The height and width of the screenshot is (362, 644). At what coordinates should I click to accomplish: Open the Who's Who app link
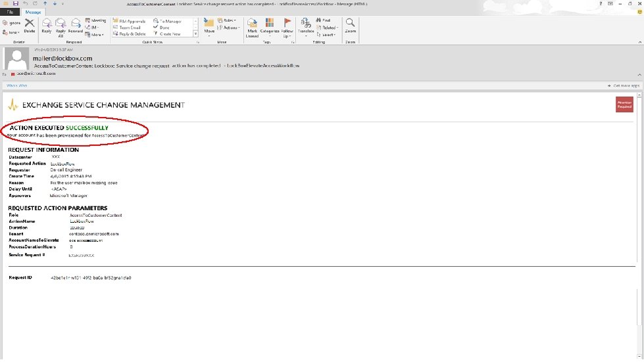pyautogui.click(x=17, y=85)
